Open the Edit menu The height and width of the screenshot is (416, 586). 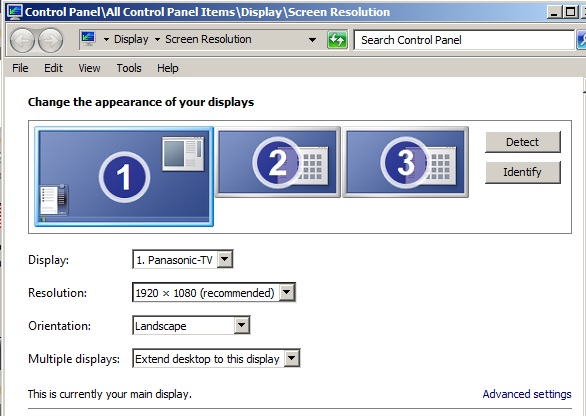point(53,68)
